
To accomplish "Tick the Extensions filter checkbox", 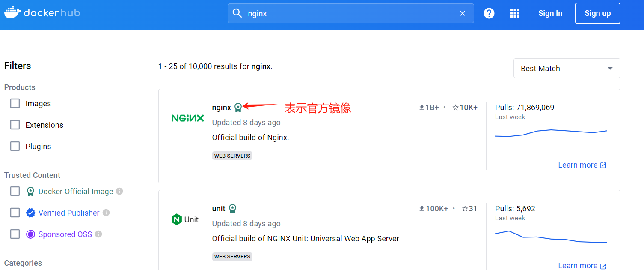I will click(x=15, y=125).
